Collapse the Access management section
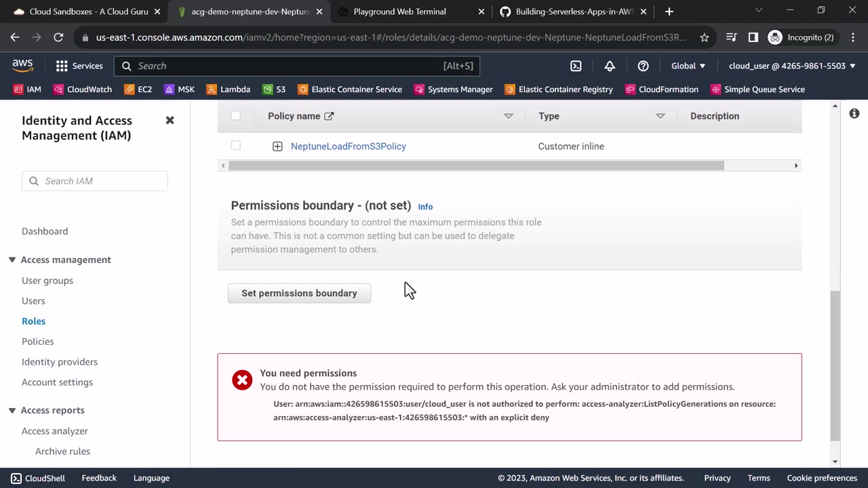Screen dimensions: 868x488 pyautogui.click(x=12, y=260)
